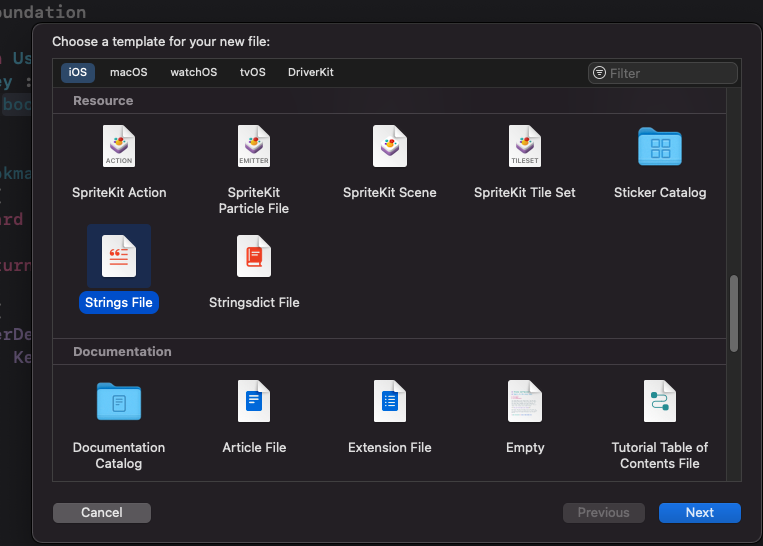Click the filter icon in search field
The image size is (763, 546).
pyautogui.click(x=600, y=73)
